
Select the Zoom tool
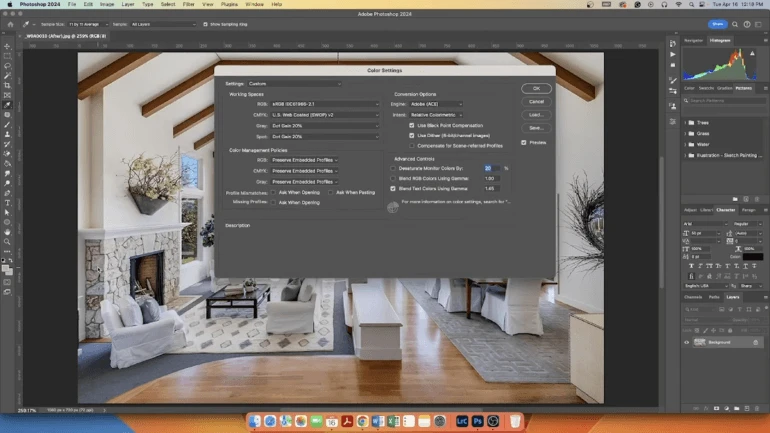(x=7, y=241)
